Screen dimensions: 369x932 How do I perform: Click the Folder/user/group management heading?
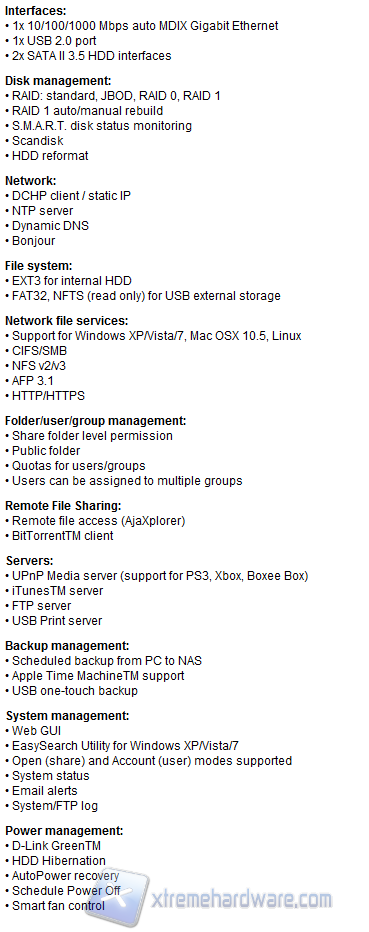coord(96,421)
